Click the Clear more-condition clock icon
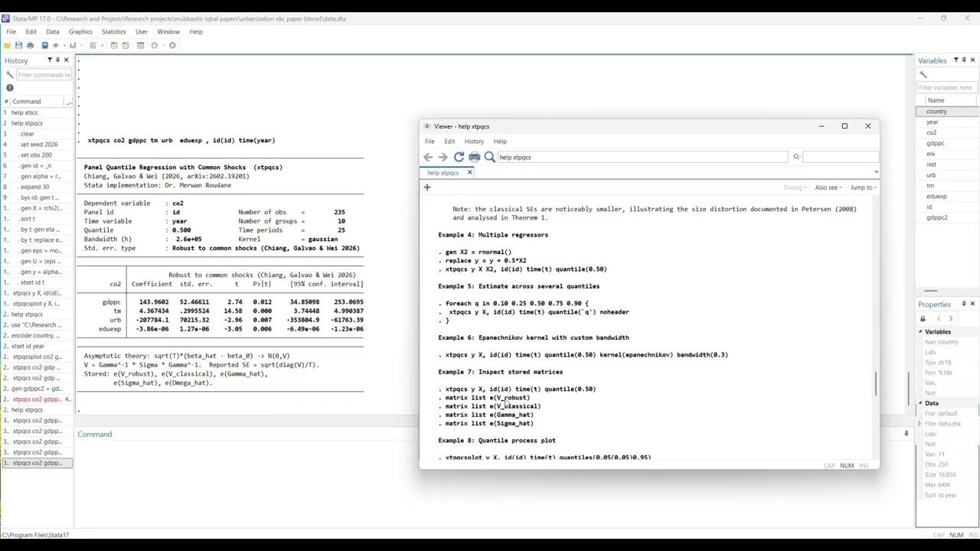The image size is (980, 551). click(x=155, y=45)
